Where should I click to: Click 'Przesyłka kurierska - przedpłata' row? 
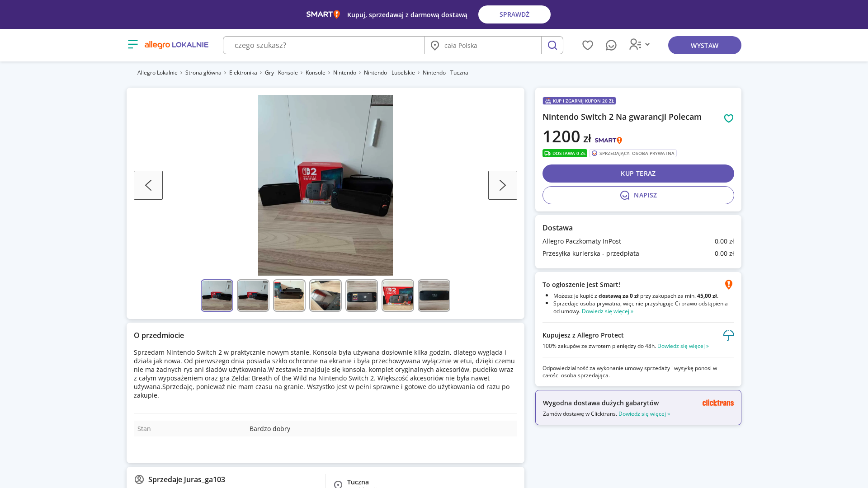pos(638,253)
